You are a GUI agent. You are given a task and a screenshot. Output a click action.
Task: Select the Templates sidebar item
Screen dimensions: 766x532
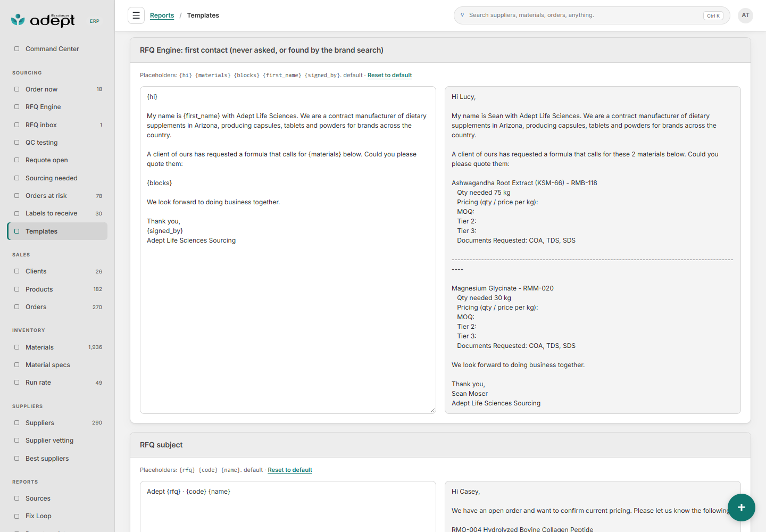[x=57, y=231]
